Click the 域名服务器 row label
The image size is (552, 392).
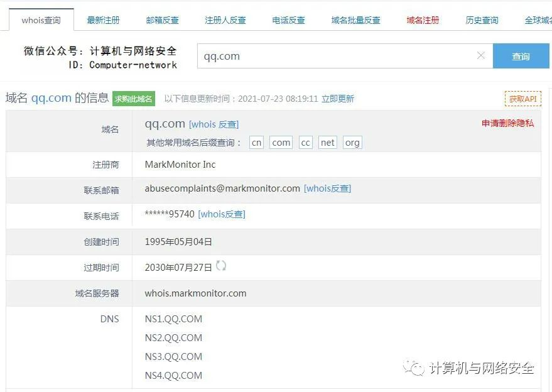click(x=97, y=293)
